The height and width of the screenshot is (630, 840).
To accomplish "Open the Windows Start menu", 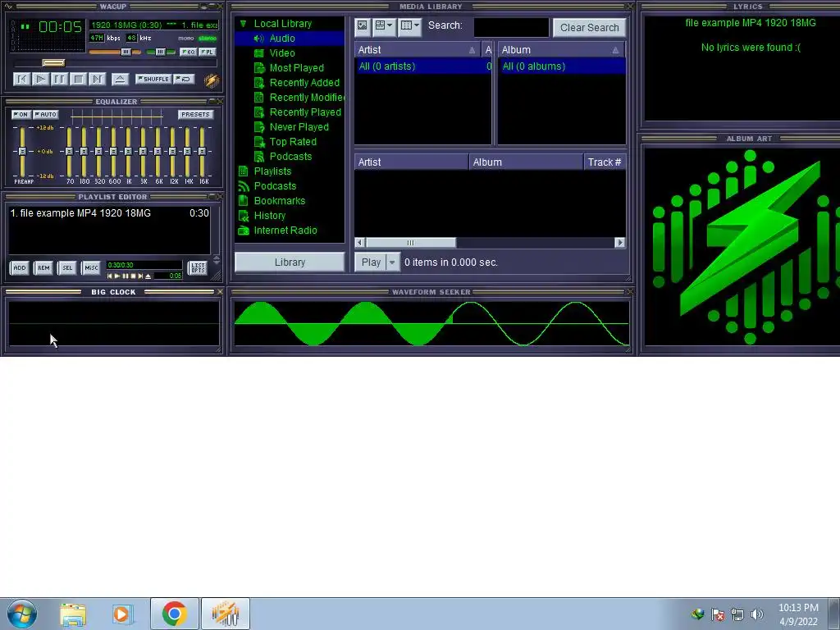I will tap(22, 614).
